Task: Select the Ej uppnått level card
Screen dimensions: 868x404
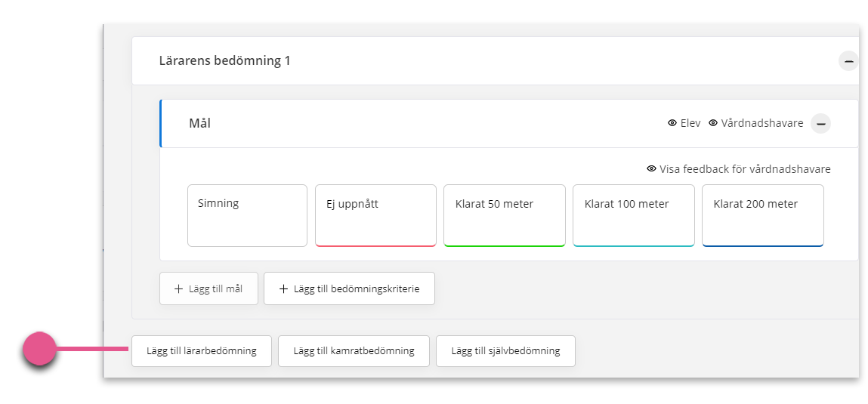Action: point(375,215)
